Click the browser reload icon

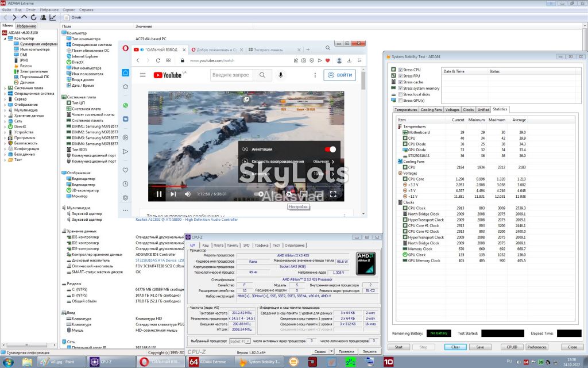(x=158, y=60)
